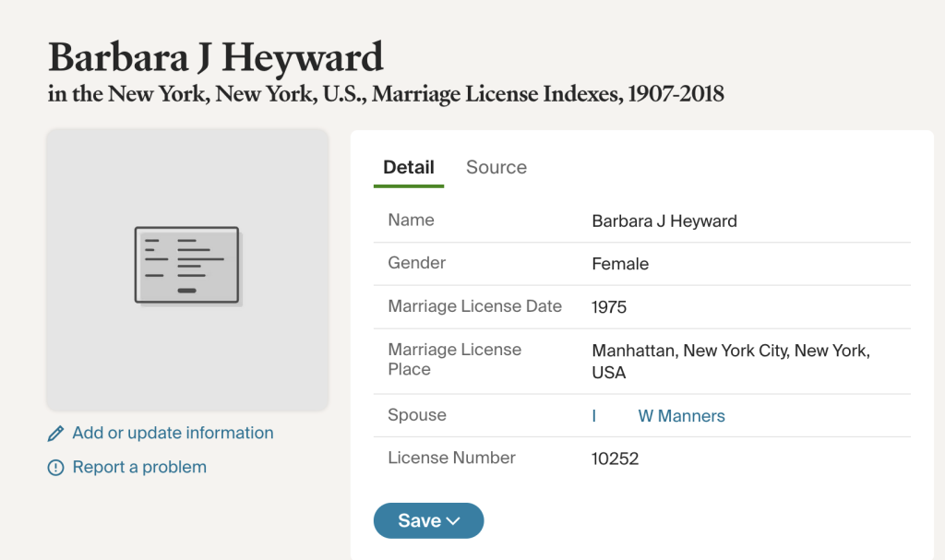Click the exclamation circle icon beside Report a problem
945x560 pixels.
coord(55,468)
